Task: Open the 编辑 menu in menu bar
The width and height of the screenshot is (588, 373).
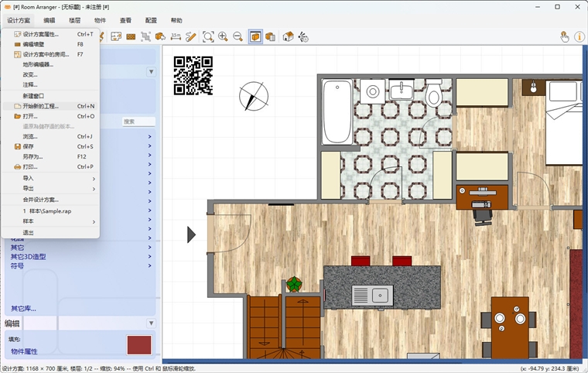Action: tap(49, 20)
